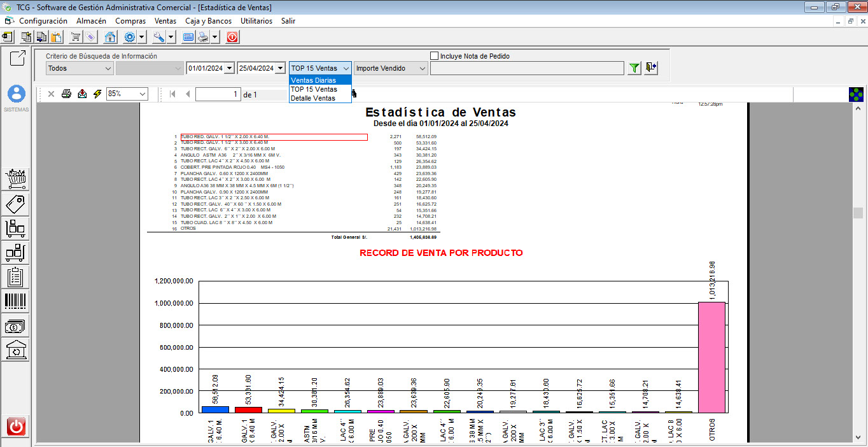Click the SISTEMAS user profile icon
The image size is (868, 447).
tap(16, 94)
